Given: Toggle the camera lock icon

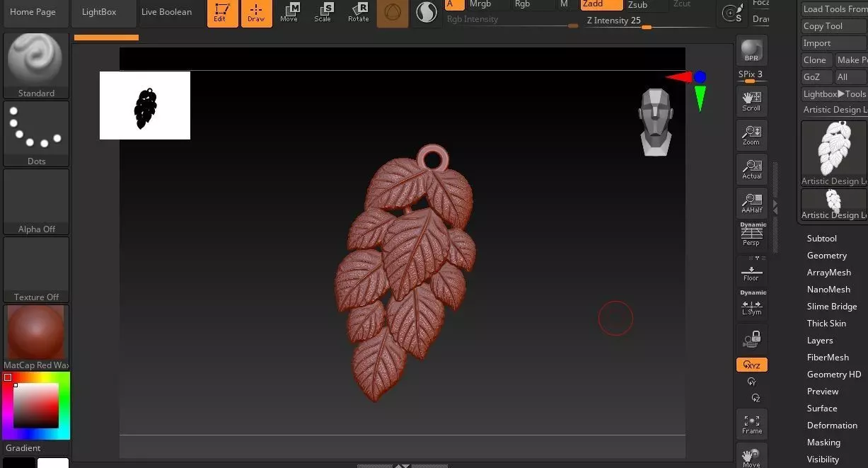Looking at the screenshot, I should [x=751, y=338].
